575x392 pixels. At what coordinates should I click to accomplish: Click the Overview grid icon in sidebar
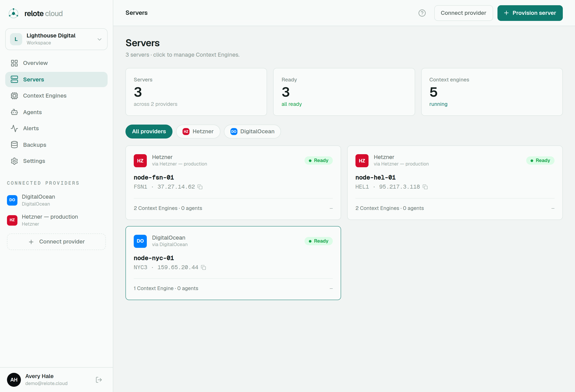tap(14, 63)
